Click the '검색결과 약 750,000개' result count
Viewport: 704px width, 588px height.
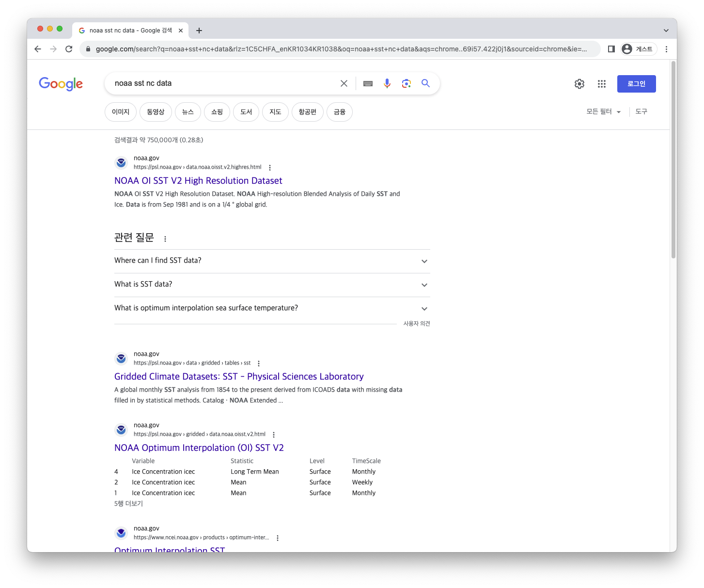click(x=158, y=140)
